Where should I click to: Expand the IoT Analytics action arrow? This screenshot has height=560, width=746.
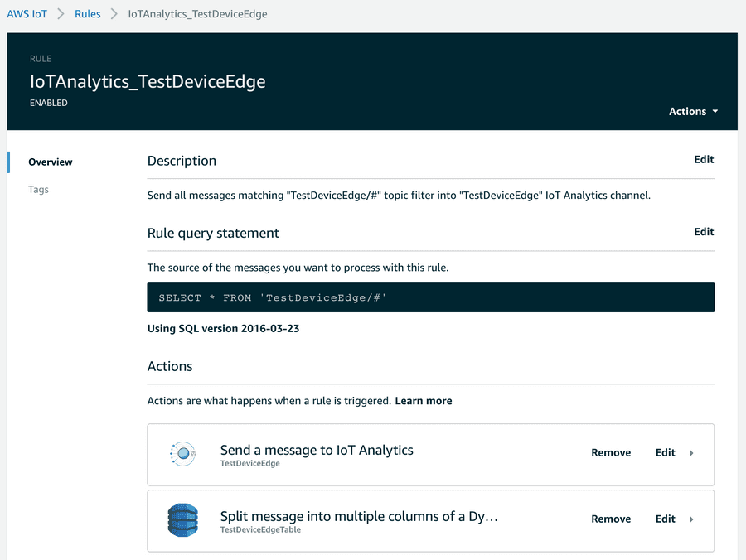(x=692, y=453)
